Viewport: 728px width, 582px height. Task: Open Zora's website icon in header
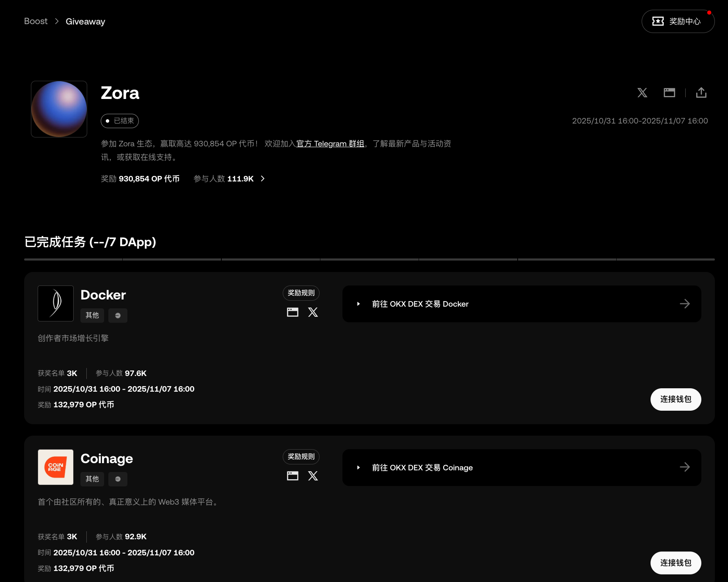669,93
